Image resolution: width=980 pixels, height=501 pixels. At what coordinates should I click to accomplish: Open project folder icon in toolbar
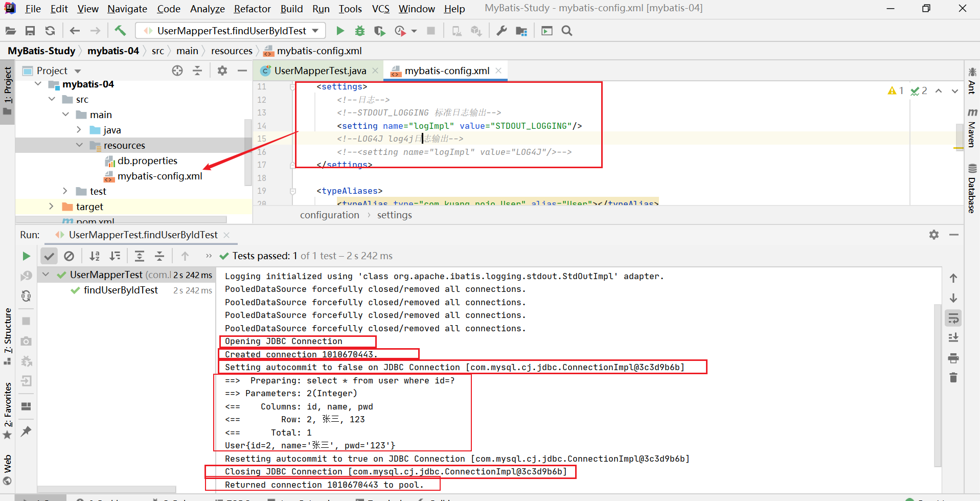click(10, 31)
